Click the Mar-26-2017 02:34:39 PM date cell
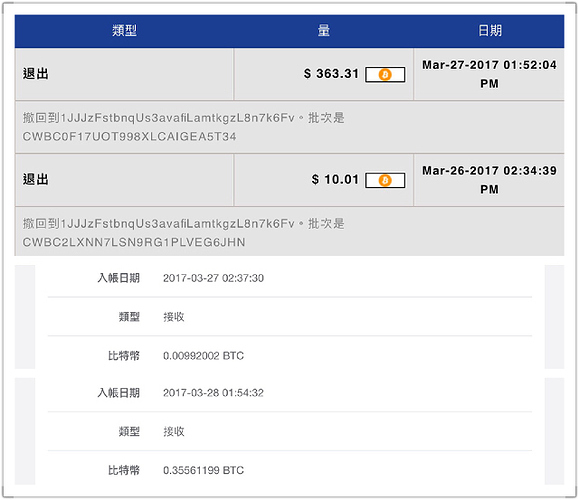The image size is (578, 500). [489, 180]
